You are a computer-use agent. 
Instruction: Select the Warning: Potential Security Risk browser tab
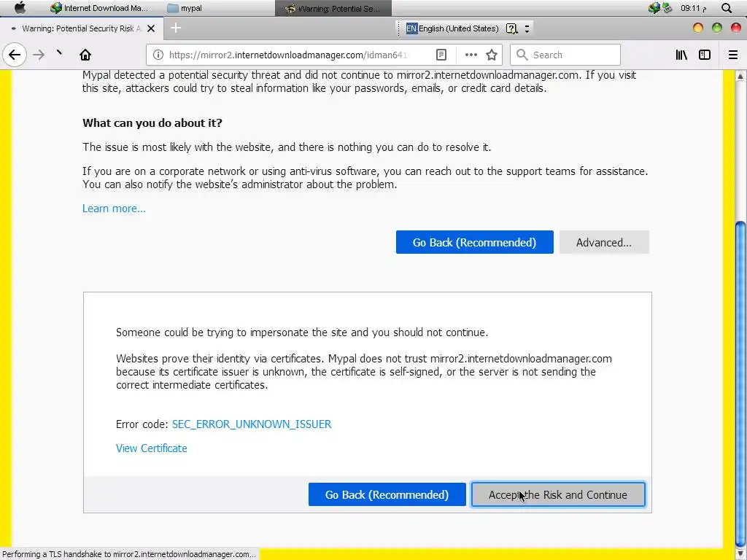coord(82,28)
